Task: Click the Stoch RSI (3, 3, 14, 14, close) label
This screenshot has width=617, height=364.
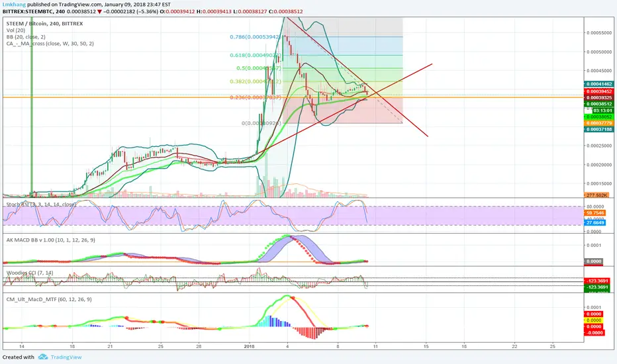Action: [x=41, y=205]
